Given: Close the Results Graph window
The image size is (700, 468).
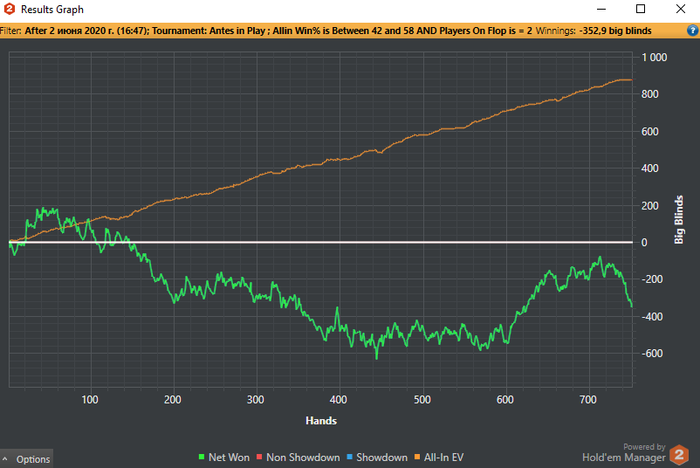Looking at the screenshot, I should click(680, 9).
